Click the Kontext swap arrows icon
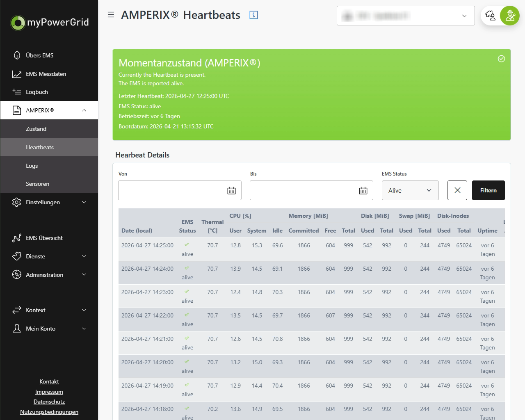 17,310
